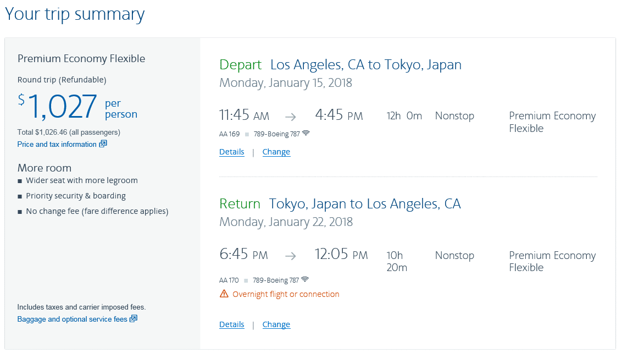The height and width of the screenshot is (353, 644).
Task: Select Change for the Tokyo to Los Angeles flight
Action: pos(276,324)
